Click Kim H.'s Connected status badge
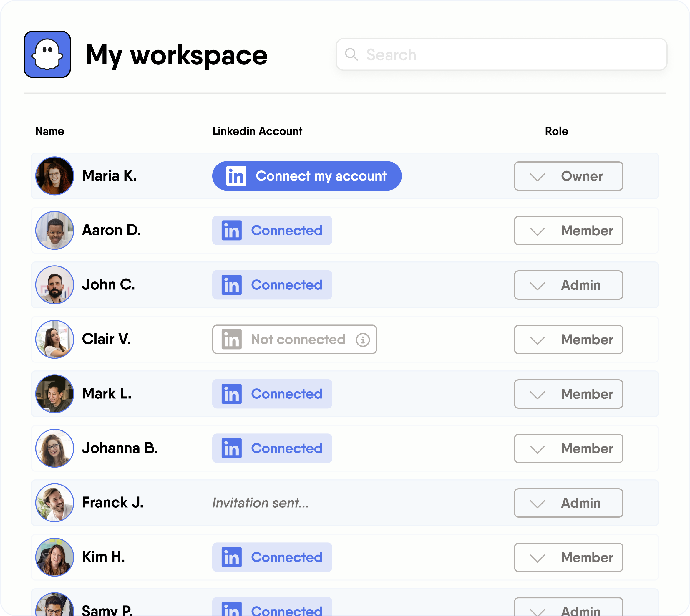 (x=272, y=557)
